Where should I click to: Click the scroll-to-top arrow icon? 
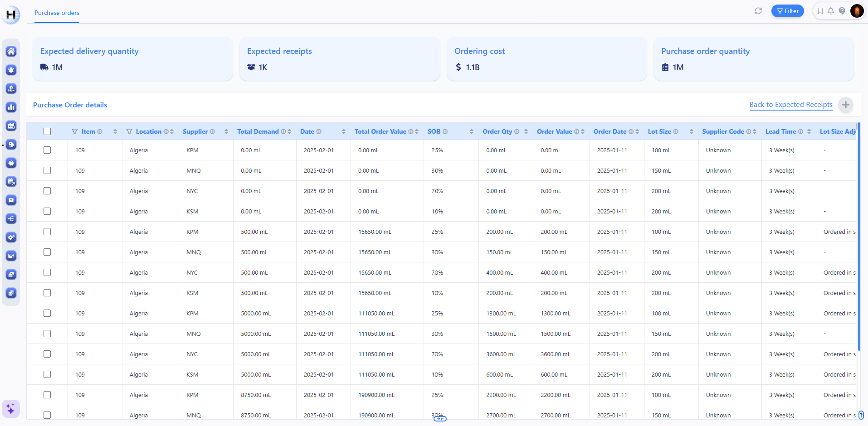861,415
